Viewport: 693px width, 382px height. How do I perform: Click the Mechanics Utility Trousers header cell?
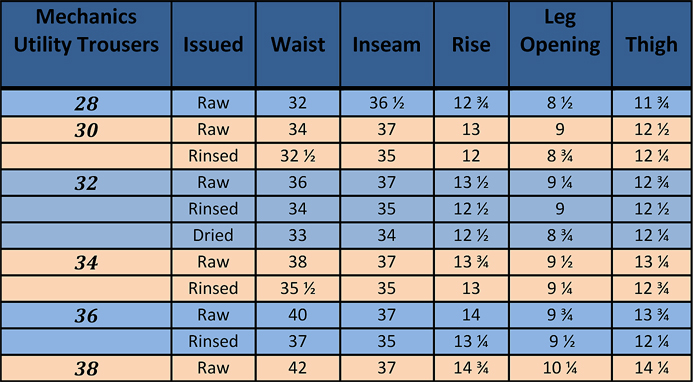[x=86, y=44]
